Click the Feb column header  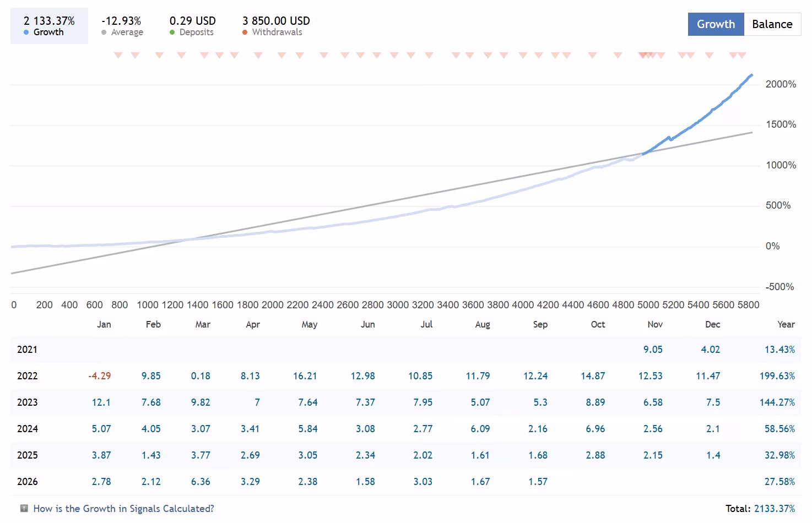(153, 324)
